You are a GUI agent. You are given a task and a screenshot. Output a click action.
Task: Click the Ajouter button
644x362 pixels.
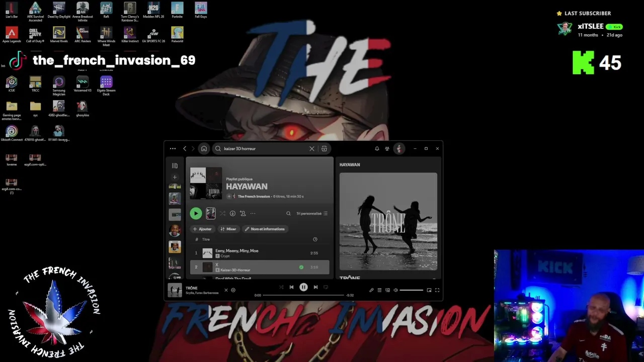(x=202, y=229)
